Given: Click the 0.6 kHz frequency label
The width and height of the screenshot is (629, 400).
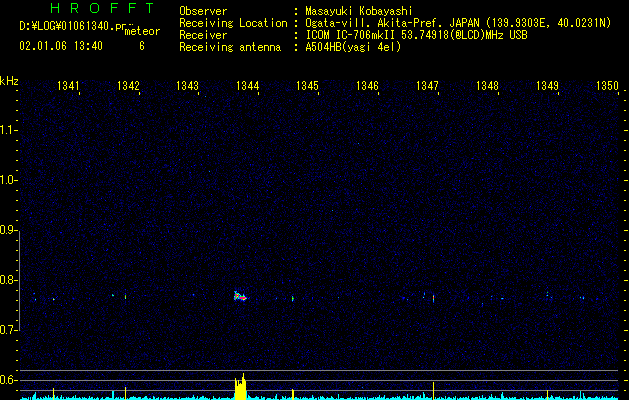Looking at the screenshot, I should [x=8, y=380].
